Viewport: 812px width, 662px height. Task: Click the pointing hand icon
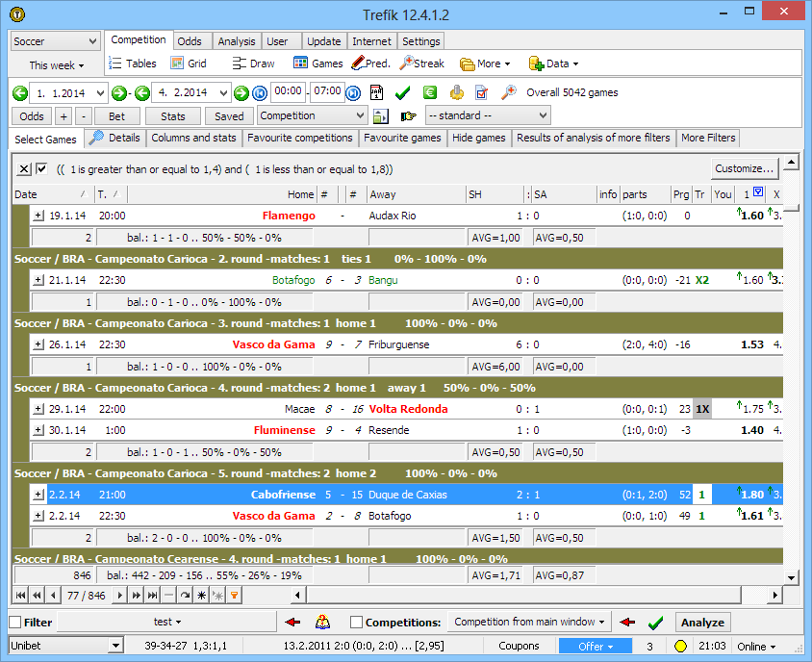(x=408, y=116)
